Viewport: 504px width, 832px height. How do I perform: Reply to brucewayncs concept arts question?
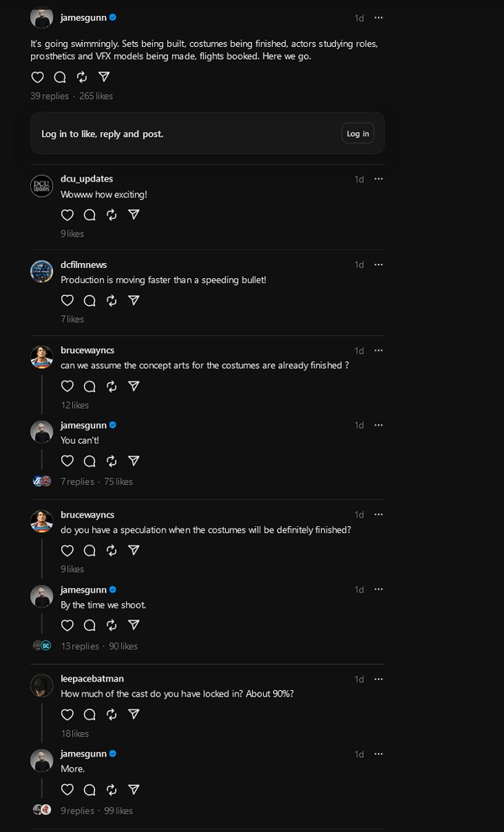point(90,387)
